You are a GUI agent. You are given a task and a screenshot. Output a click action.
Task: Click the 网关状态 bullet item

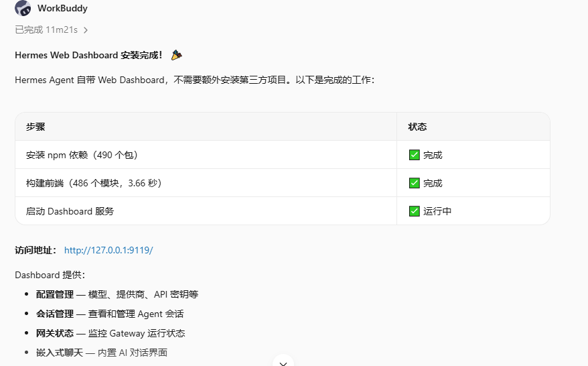tap(111, 334)
